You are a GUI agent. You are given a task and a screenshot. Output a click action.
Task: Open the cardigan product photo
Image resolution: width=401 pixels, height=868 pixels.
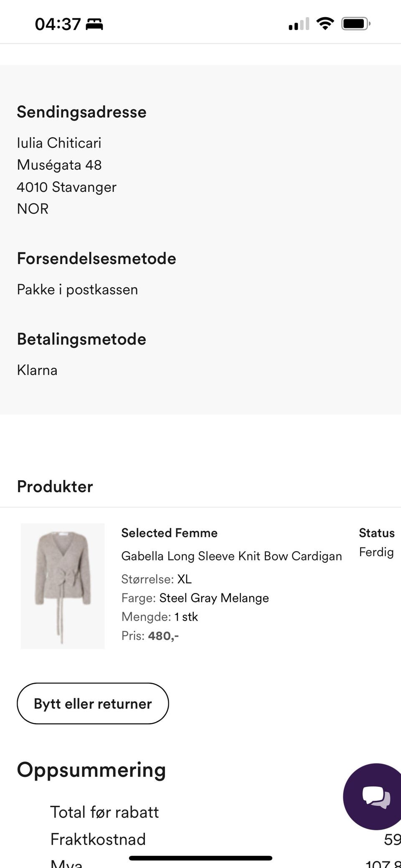click(62, 585)
